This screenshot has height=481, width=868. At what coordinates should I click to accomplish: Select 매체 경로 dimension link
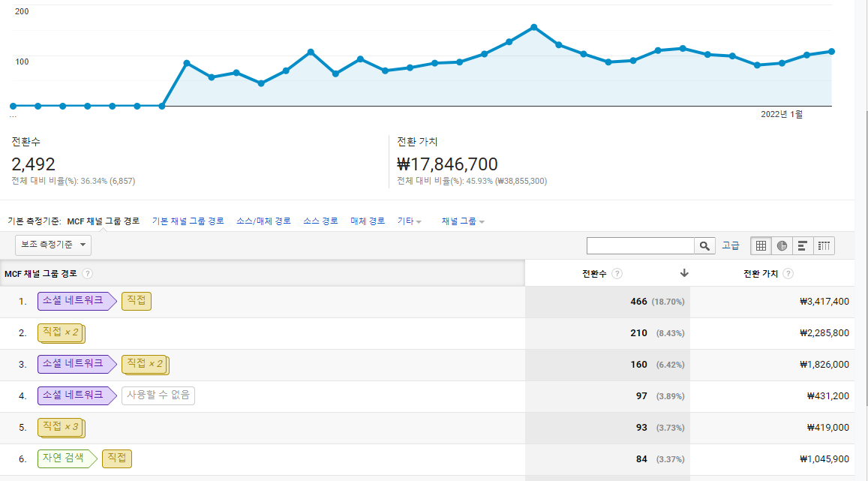(x=368, y=221)
